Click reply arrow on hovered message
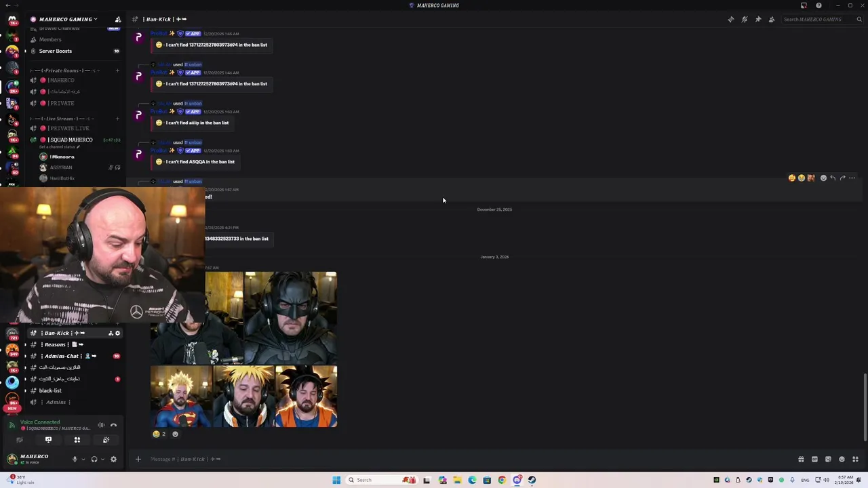 [833, 178]
